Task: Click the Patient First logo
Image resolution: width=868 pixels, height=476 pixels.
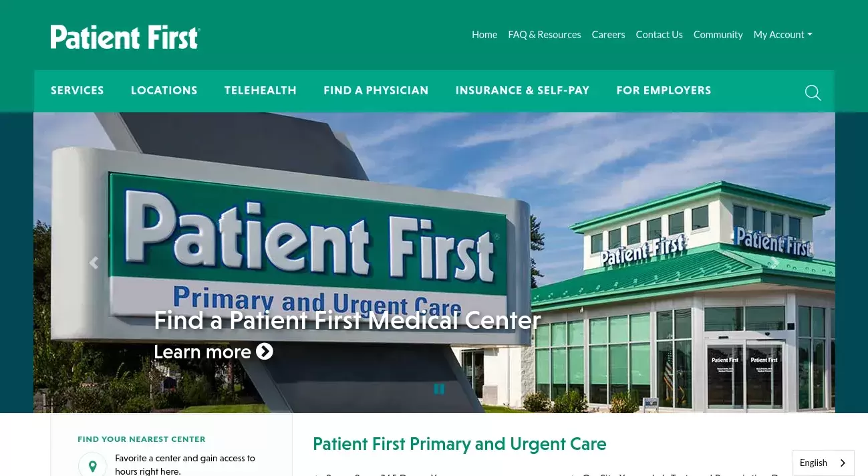Action: pyautogui.click(x=126, y=37)
